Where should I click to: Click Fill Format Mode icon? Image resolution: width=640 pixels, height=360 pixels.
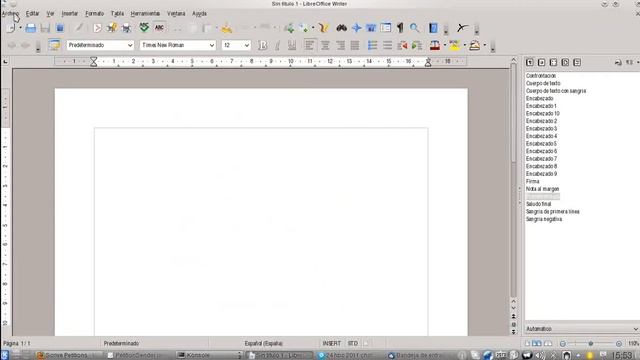[618, 62]
